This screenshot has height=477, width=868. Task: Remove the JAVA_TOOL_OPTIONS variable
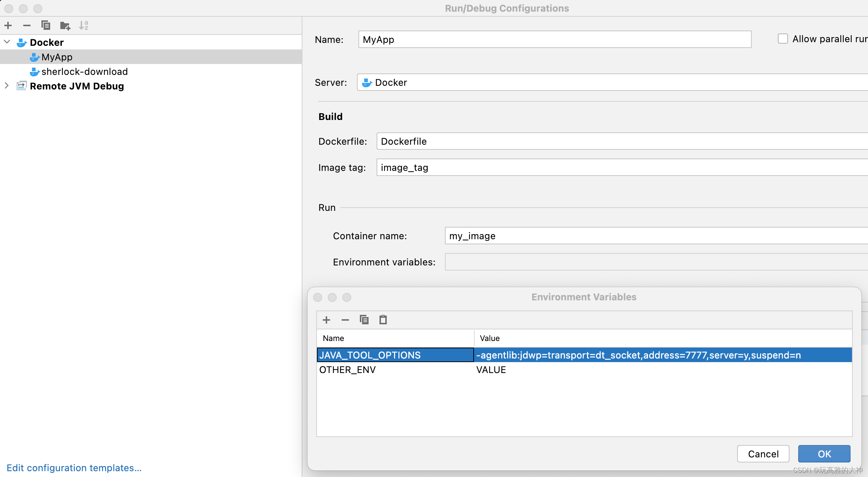[345, 320]
